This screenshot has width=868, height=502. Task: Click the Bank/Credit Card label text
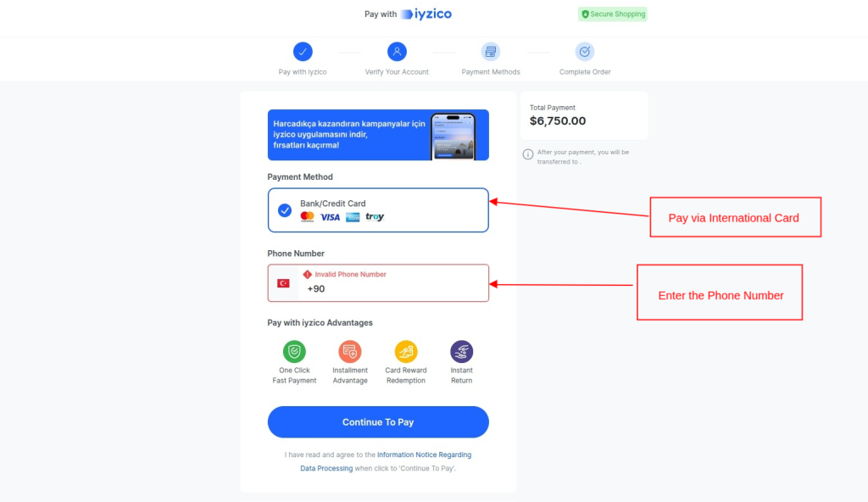pyautogui.click(x=332, y=204)
